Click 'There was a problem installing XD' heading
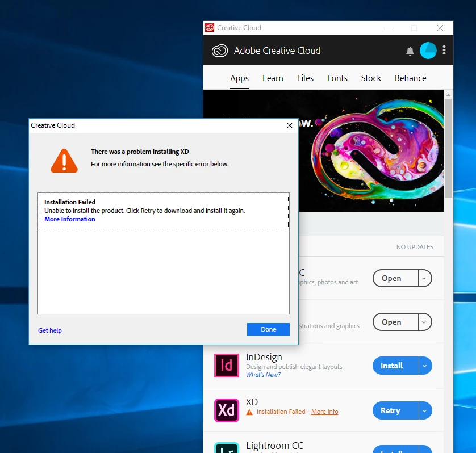This screenshot has height=453, width=476. (x=140, y=152)
